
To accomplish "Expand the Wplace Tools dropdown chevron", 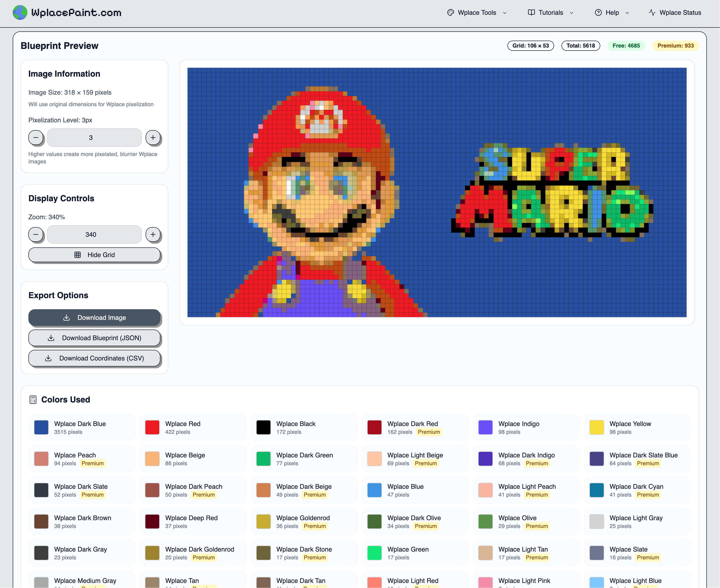I will pyautogui.click(x=505, y=13).
